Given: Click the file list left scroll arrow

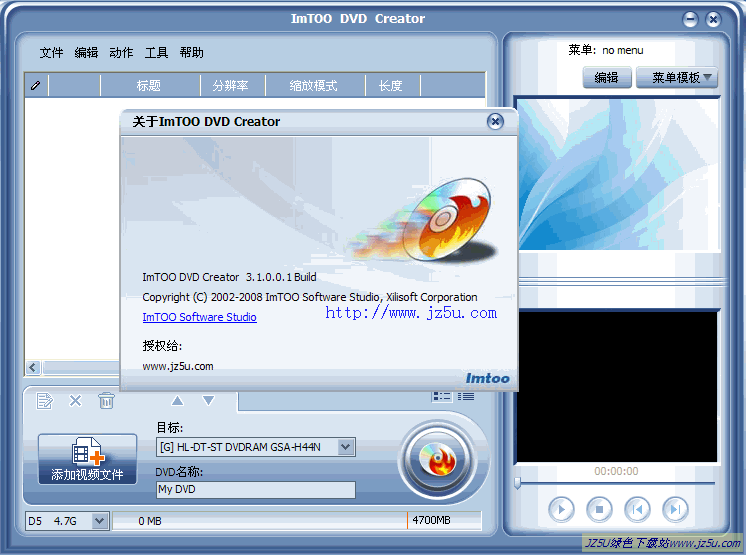Looking at the screenshot, I should point(33,368).
